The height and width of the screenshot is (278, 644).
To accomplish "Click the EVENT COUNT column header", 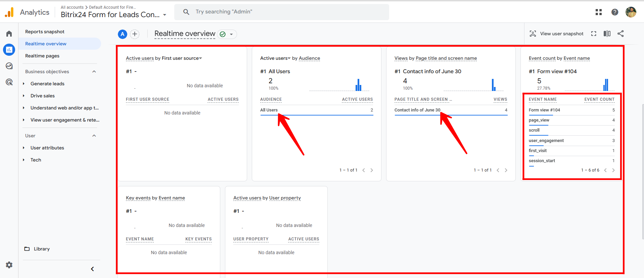I will pyautogui.click(x=599, y=99).
